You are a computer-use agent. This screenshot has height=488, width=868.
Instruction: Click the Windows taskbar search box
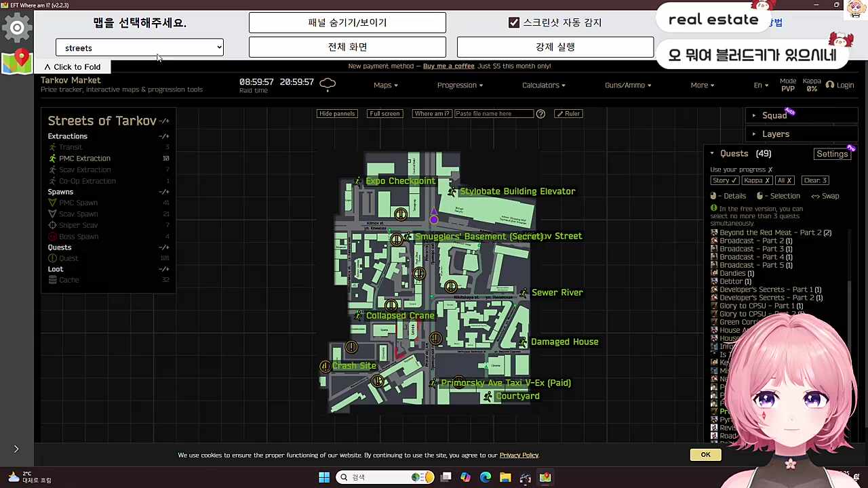click(x=387, y=477)
